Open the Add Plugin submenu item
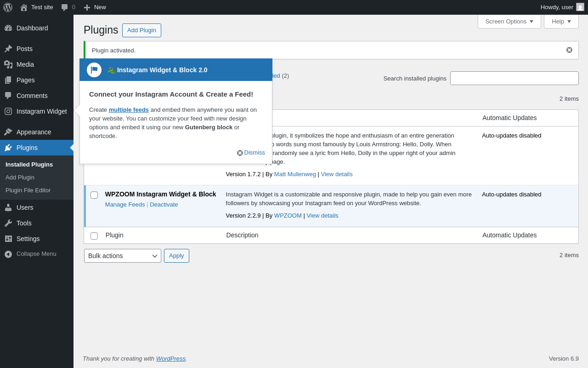Screen dimensions: 588x368 point(20,178)
